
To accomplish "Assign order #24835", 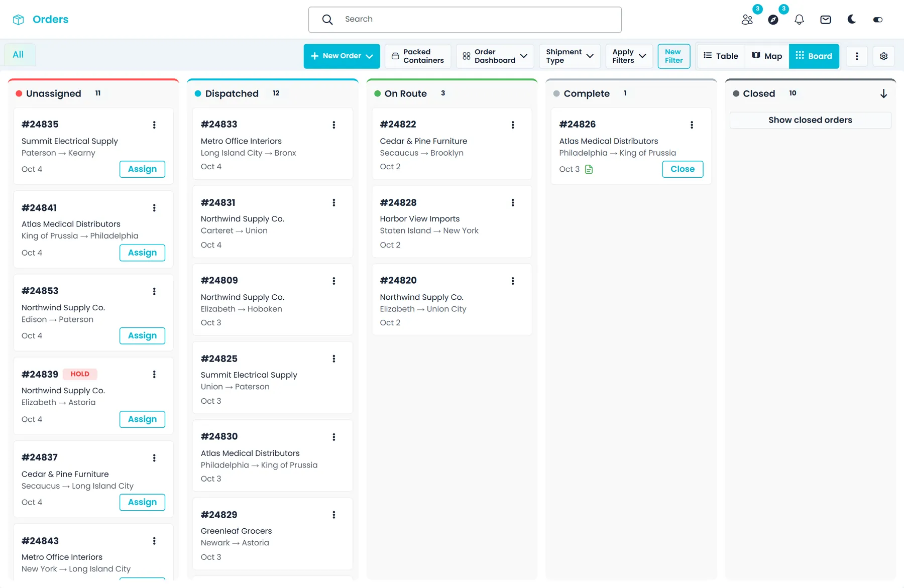I will (x=143, y=170).
